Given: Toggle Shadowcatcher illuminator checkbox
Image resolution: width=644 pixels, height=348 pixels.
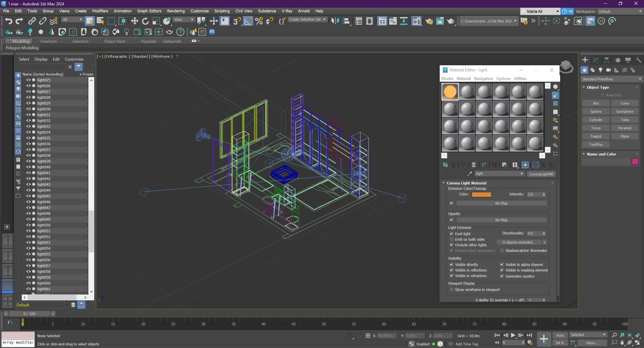Looking at the screenshot, I should point(502,251).
